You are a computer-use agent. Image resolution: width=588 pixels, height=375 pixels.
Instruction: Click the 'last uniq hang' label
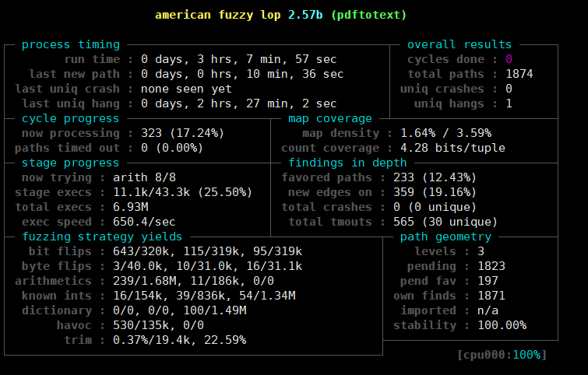click(71, 103)
